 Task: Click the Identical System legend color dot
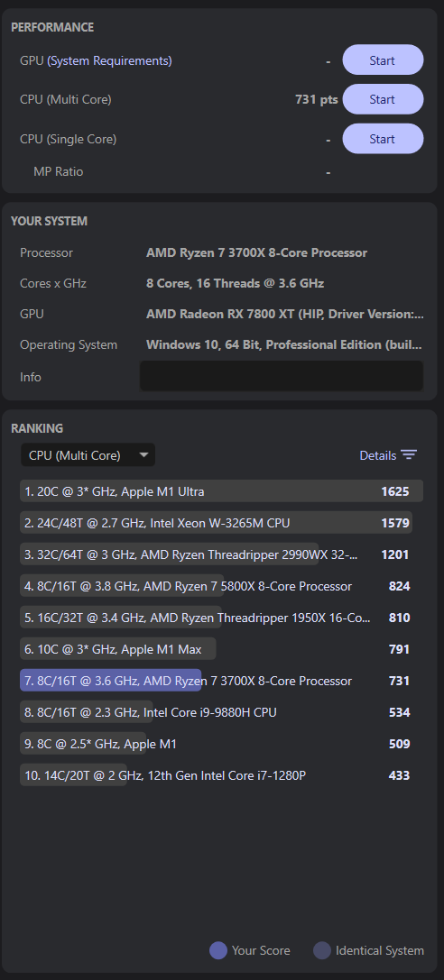tap(322, 950)
